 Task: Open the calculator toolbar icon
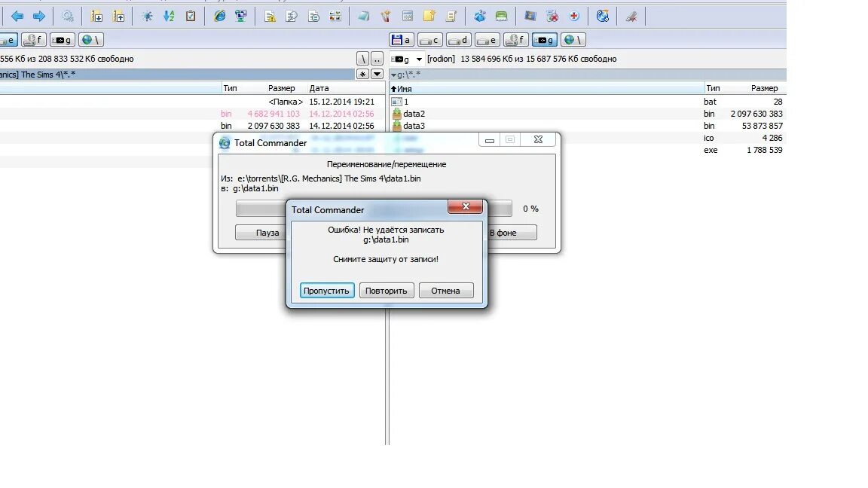pyautogui.click(x=408, y=16)
